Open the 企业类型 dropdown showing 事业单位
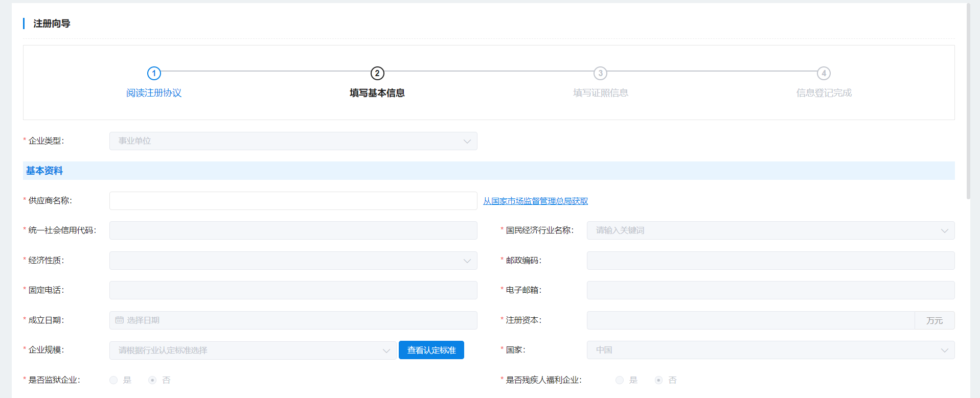This screenshot has height=398, width=980. (293, 141)
